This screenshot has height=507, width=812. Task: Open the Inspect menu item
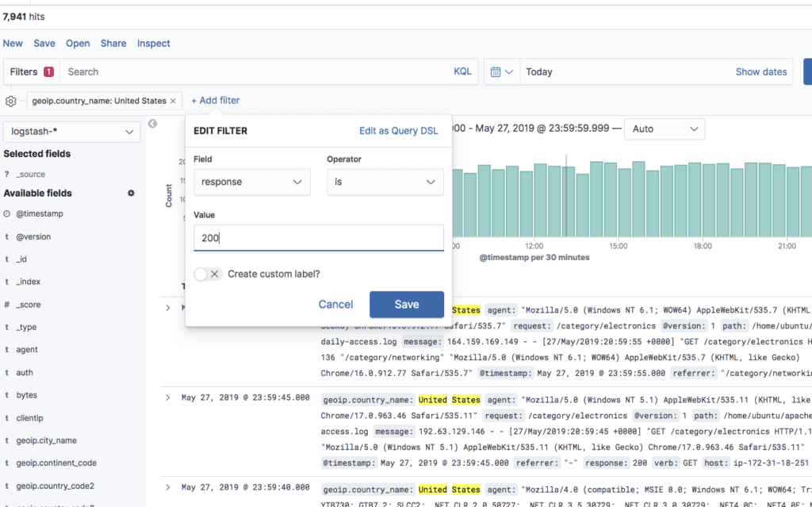click(x=153, y=44)
